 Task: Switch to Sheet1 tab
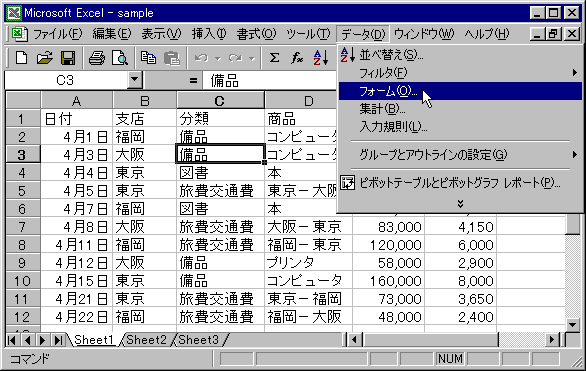[93, 340]
